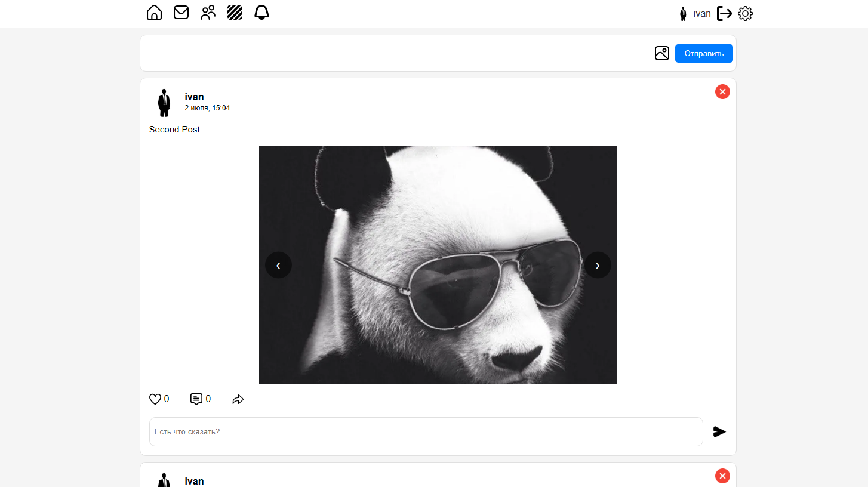Attach an image using the picture icon
This screenshot has height=487, width=868.
click(661, 53)
